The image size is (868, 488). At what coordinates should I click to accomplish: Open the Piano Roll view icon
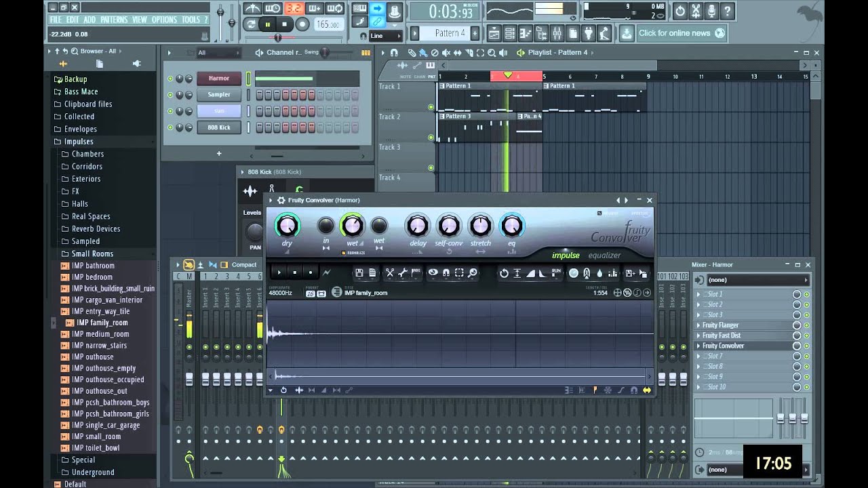pyautogui.click(x=526, y=33)
